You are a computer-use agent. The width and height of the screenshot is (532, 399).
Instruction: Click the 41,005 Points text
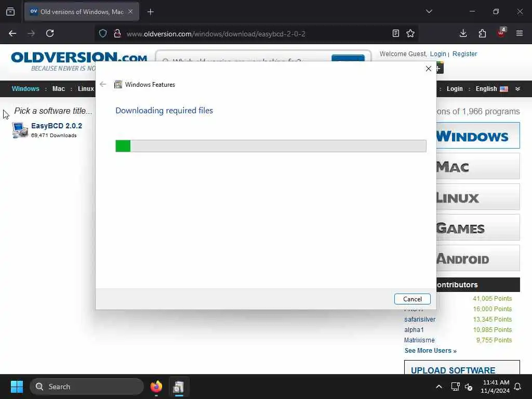point(492,299)
